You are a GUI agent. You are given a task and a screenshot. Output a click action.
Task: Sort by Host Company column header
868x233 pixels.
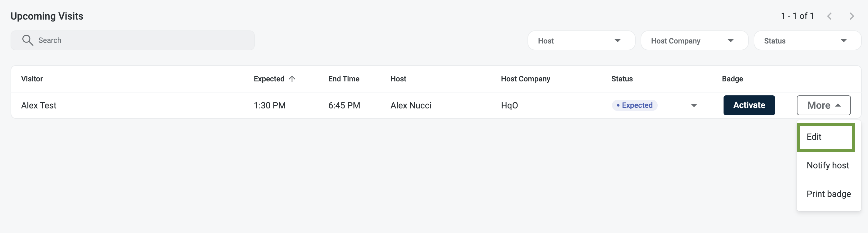[525, 79]
